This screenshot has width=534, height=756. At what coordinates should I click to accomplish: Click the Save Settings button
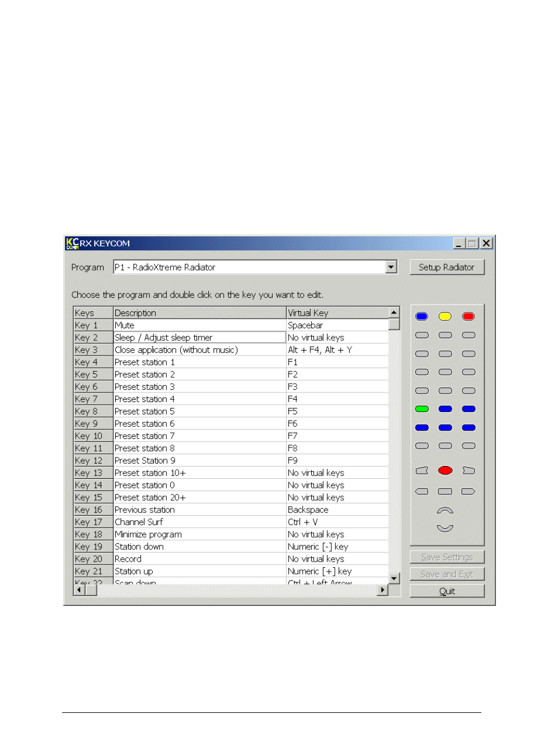[447, 557]
